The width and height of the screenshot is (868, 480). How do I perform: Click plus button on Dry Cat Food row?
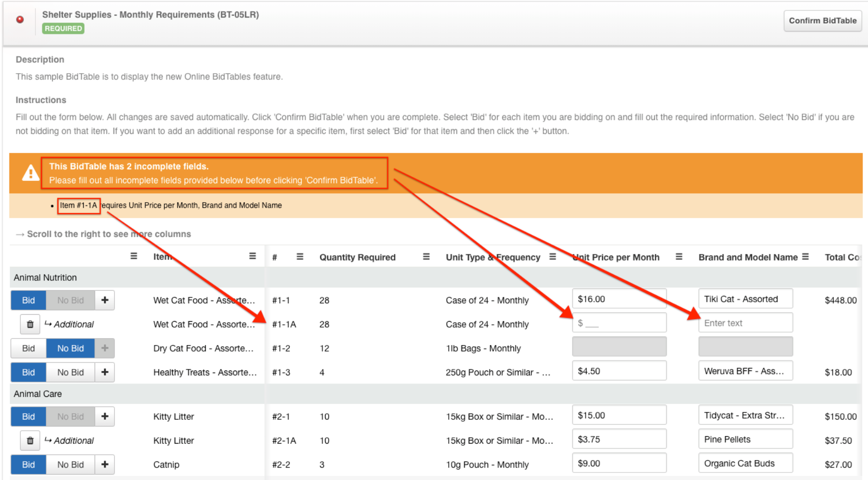coord(105,348)
